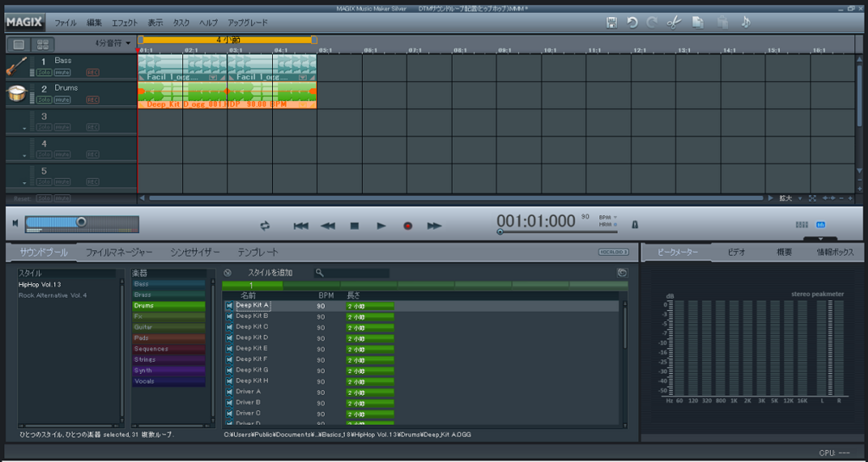
Task: Click the VOCALOID 3 badge
Action: tap(614, 253)
